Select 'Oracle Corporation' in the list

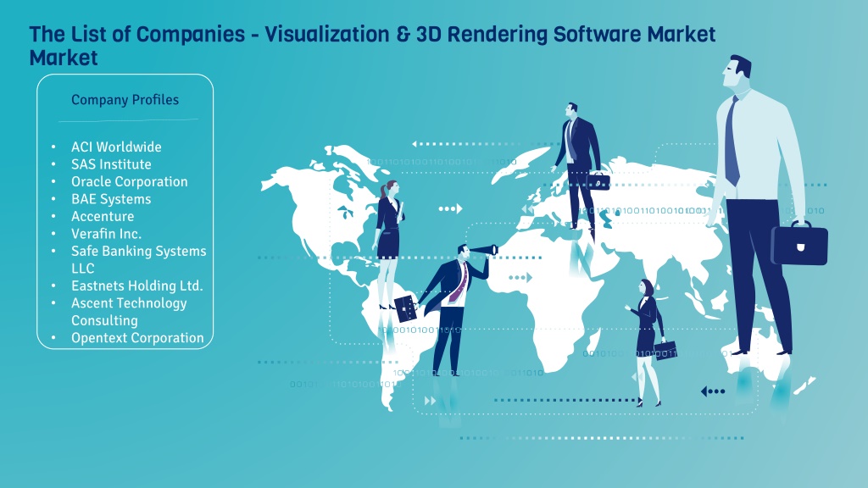pyautogui.click(x=129, y=181)
